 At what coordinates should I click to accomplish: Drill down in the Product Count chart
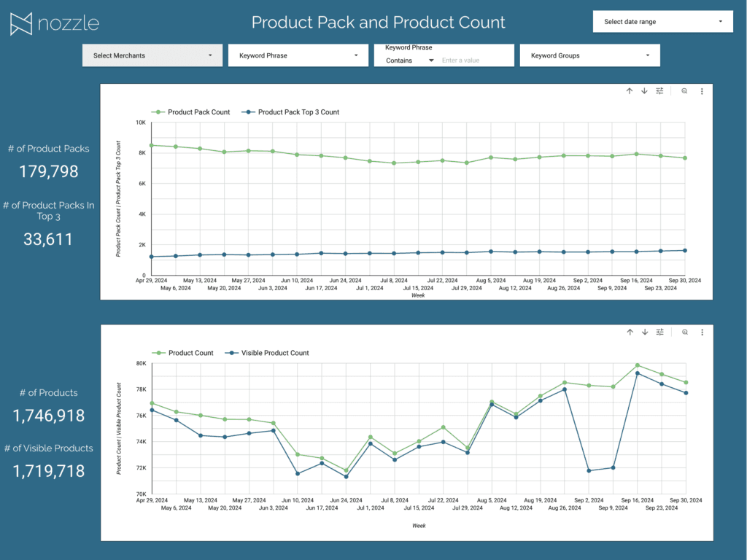coord(645,332)
